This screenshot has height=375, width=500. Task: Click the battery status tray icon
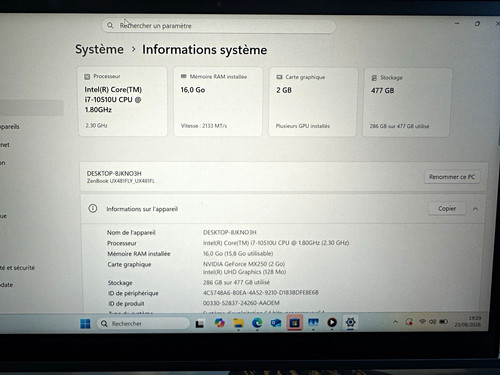(443, 322)
